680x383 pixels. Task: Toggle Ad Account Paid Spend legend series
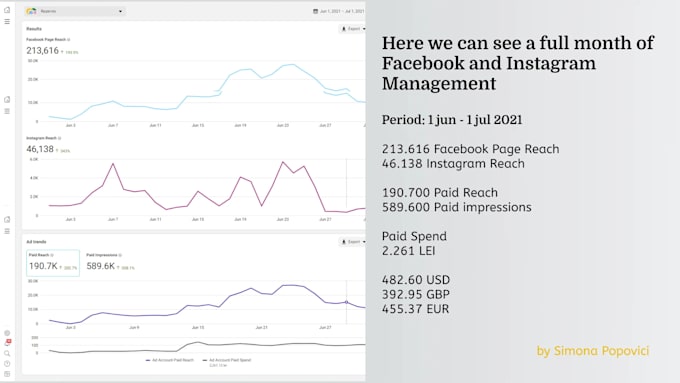click(x=227, y=360)
